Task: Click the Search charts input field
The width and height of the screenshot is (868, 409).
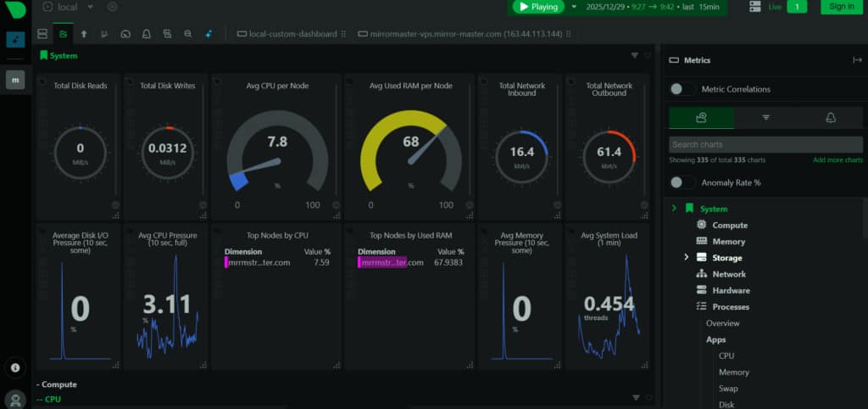Action: tap(765, 144)
